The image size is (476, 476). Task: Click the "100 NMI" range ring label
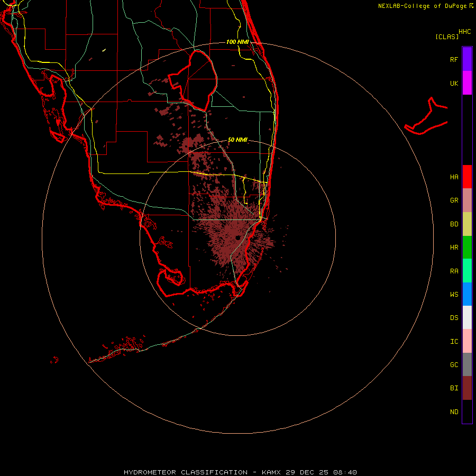coord(237,42)
